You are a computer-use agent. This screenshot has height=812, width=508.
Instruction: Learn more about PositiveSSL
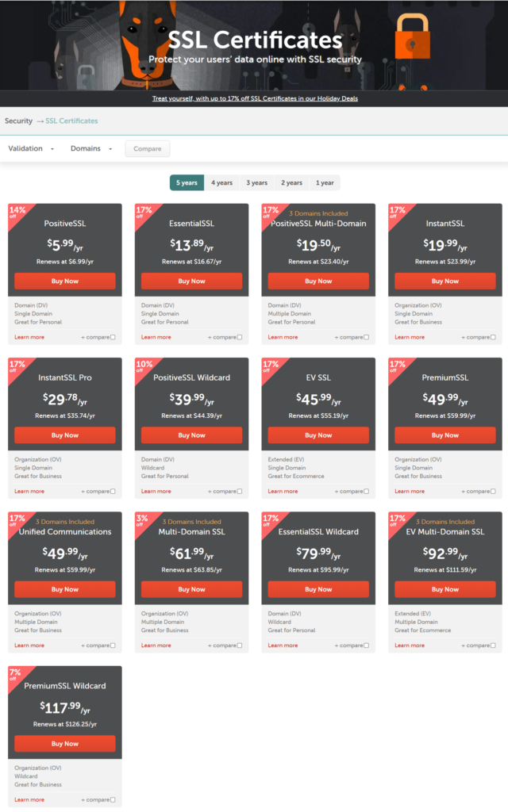(x=29, y=337)
